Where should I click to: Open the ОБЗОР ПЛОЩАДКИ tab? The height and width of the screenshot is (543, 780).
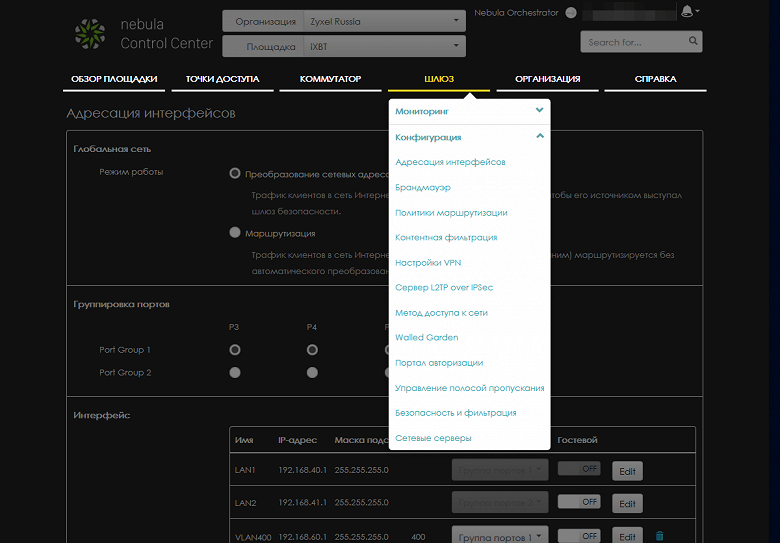(114, 79)
